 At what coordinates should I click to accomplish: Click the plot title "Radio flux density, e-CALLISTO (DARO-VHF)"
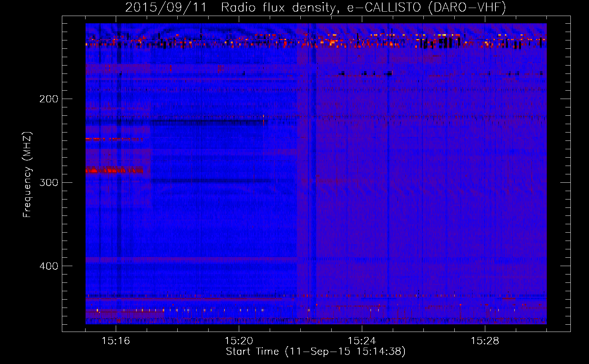click(x=363, y=7)
